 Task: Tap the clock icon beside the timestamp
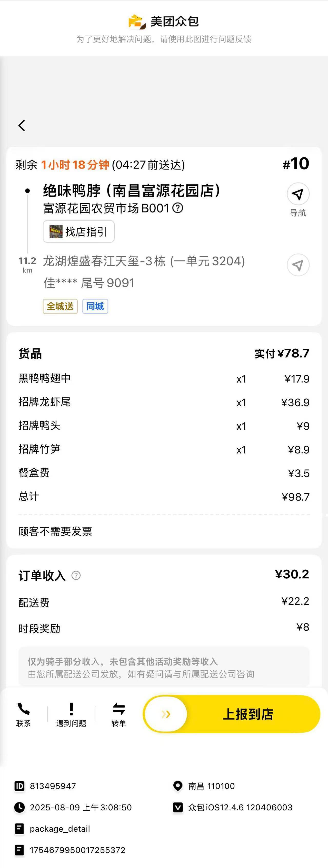19,807
